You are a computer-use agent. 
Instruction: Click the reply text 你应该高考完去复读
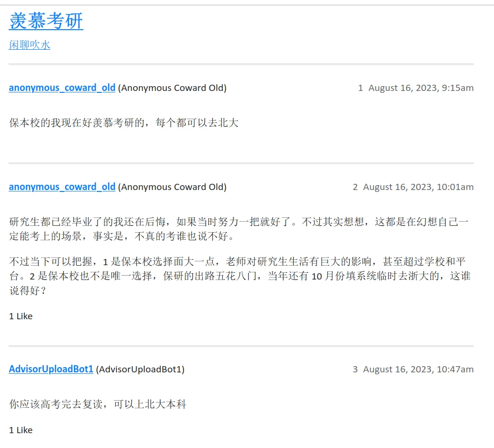pyautogui.click(x=98, y=404)
